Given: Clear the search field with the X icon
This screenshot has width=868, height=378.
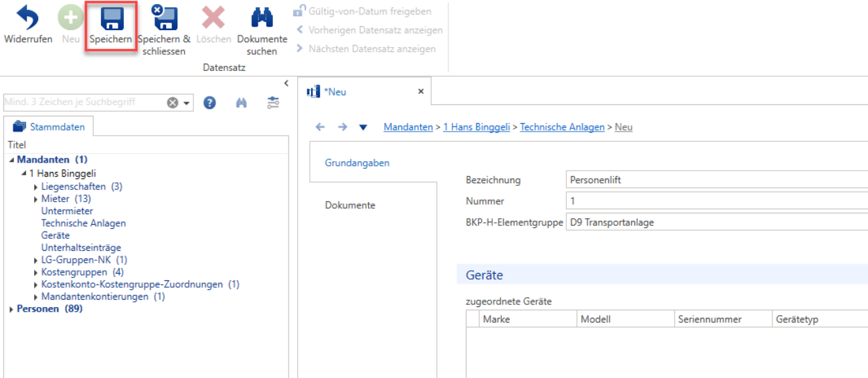Looking at the screenshot, I should coord(173,102).
